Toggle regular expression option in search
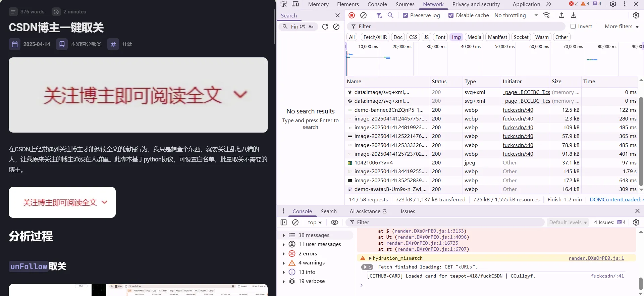Viewport: 644px width, 296px height. [303, 27]
